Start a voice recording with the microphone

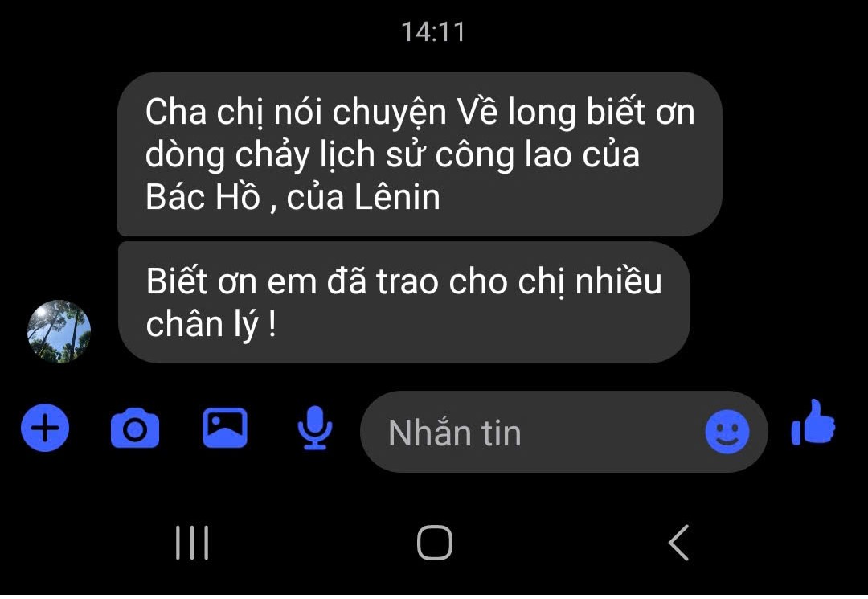click(x=315, y=428)
